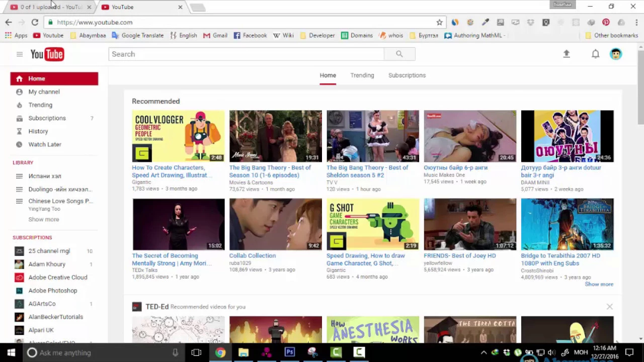The height and width of the screenshot is (362, 644).
Task: Click Show more under Recommended
Action: click(599, 284)
